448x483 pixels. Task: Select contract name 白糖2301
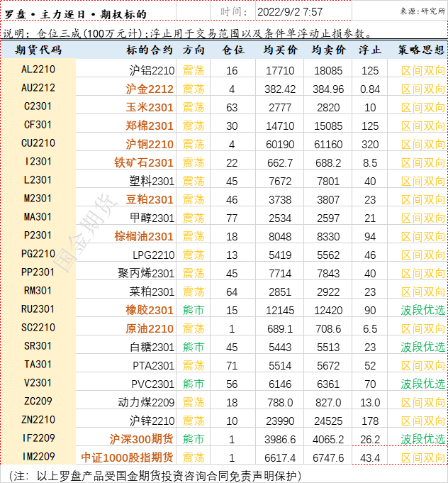point(152,347)
